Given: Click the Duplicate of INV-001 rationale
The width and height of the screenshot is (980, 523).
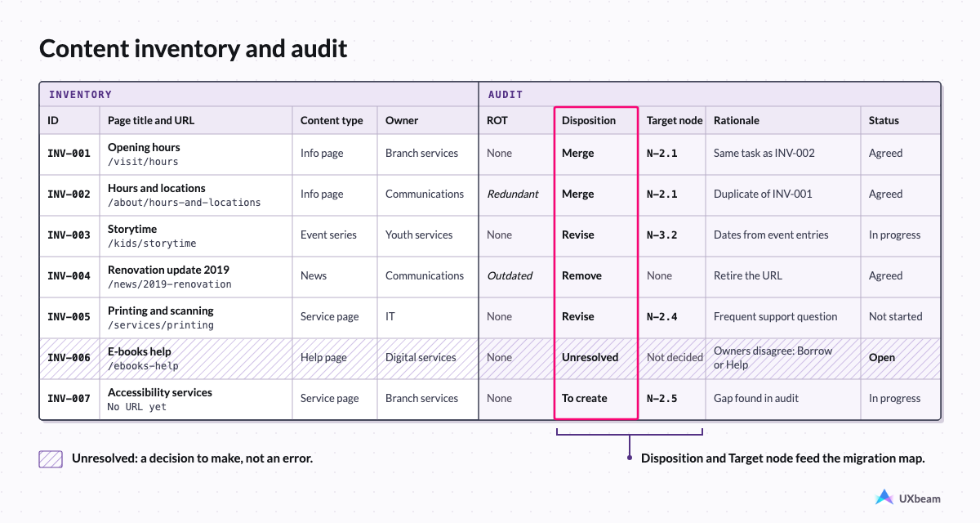Looking at the screenshot, I should tap(763, 194).
